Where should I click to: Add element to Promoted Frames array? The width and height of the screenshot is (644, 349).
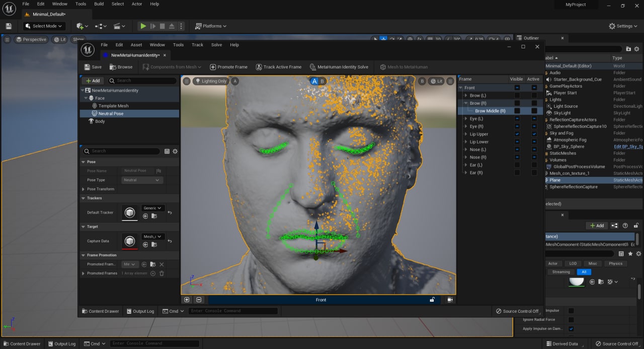[153, 273]
